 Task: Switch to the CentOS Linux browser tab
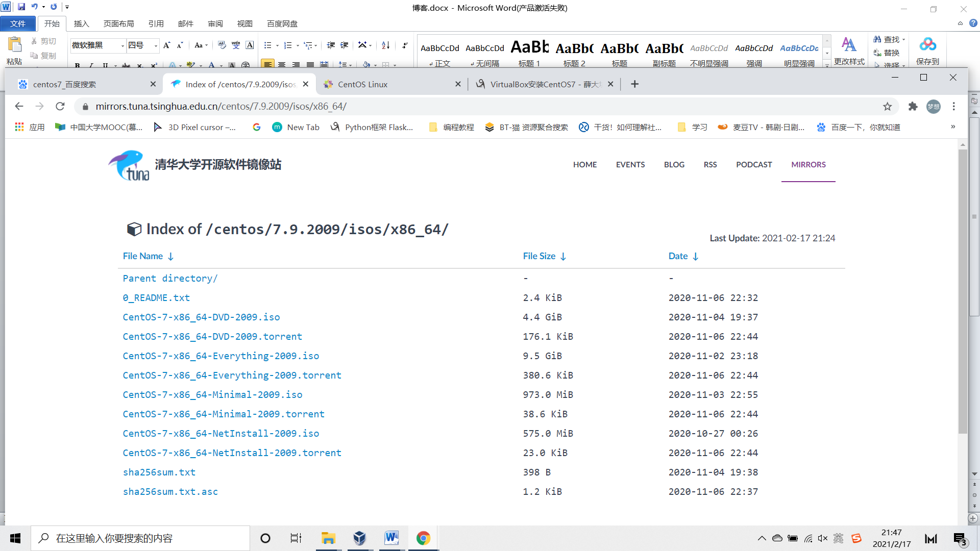(362, 84)
